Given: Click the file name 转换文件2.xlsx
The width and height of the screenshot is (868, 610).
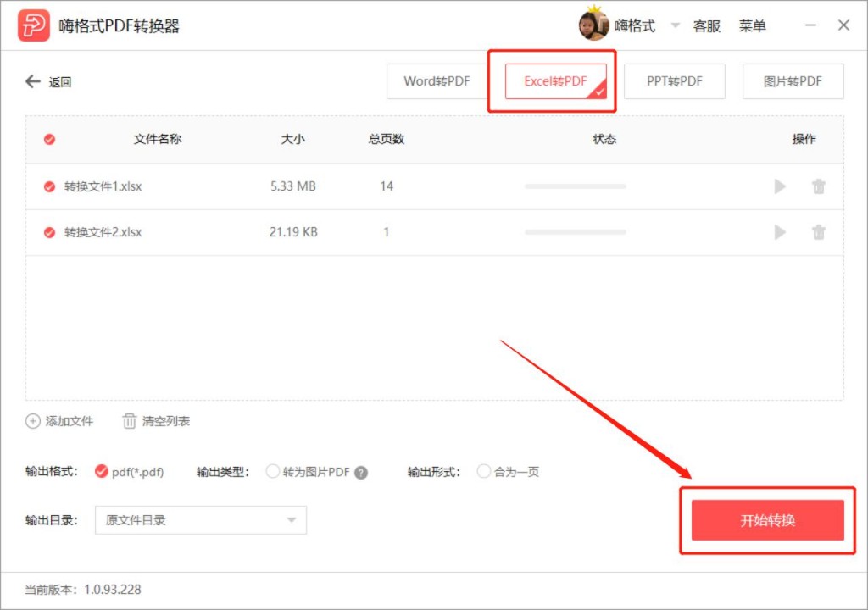Looking at the screenshot, I should coord(103,232).
